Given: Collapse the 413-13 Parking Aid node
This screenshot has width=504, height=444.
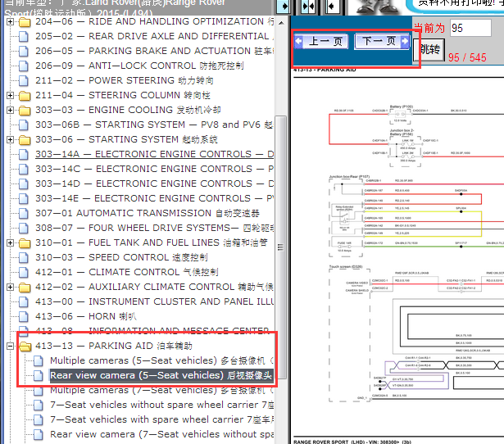Looking at the screenshot, I should pos(11,346).
